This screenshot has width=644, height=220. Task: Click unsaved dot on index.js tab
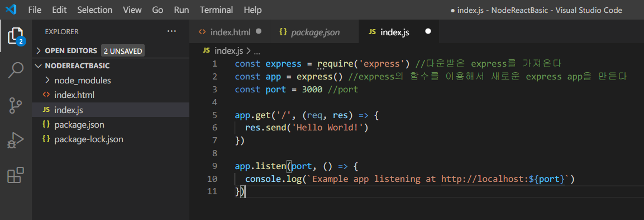pyautogui.click(x=428, y=31)
